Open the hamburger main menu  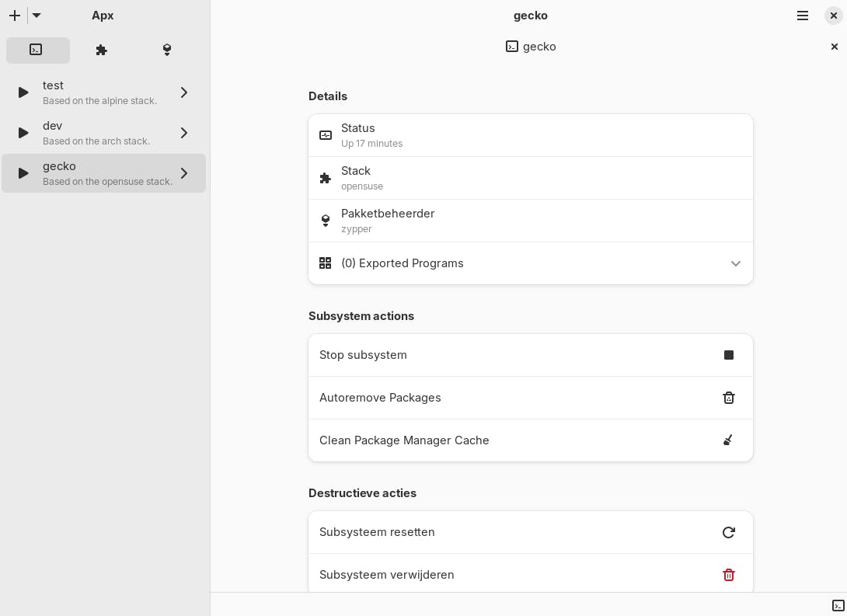pos(803,16)
